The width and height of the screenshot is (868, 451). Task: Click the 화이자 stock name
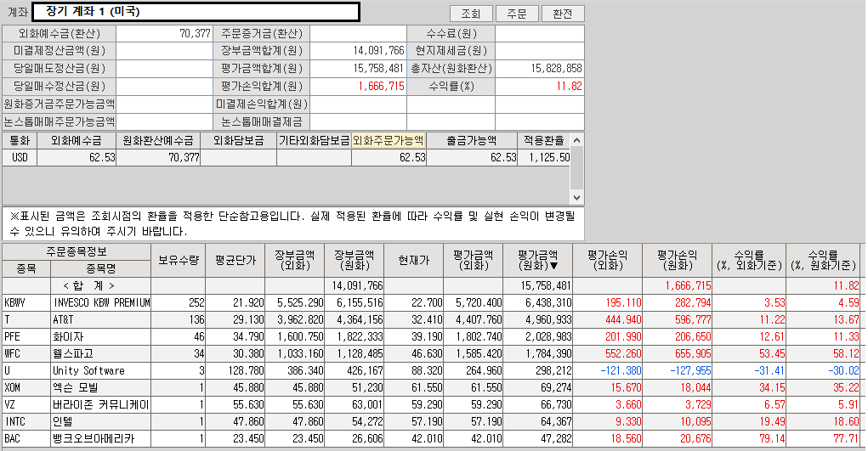pyautogui.click(x=67, y=336)
